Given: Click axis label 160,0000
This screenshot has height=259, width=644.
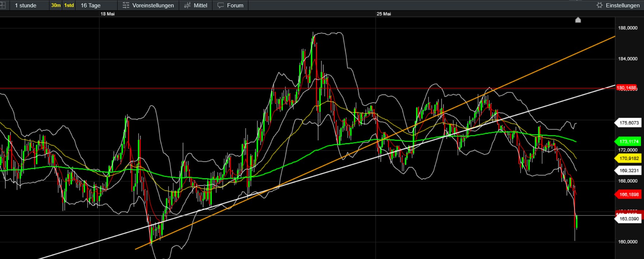Looking at the screenshot, I should tap(628, 242).
